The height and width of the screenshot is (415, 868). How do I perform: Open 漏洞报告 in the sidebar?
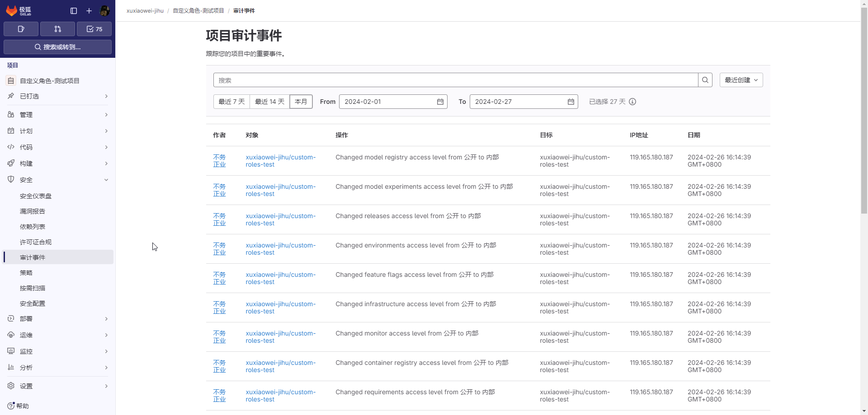pyautogui.click(x=33, y=211)
